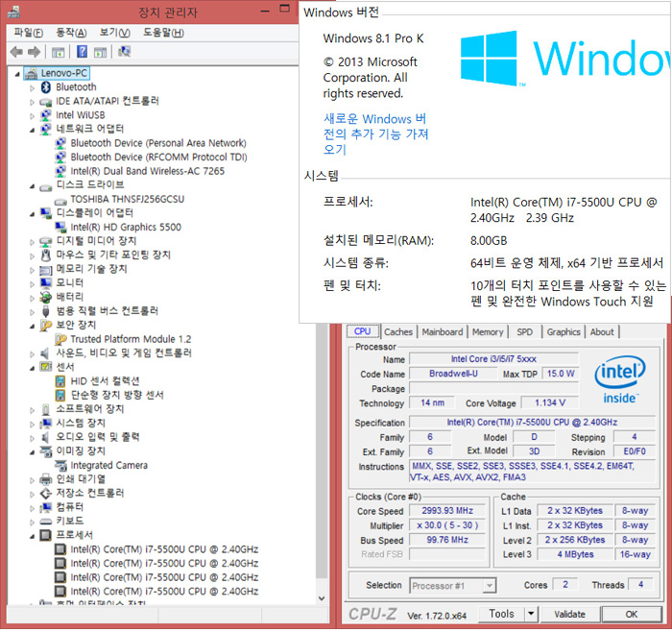
Task: Expand the 저장소 컨트롤러 node
Action: point(32,495)
